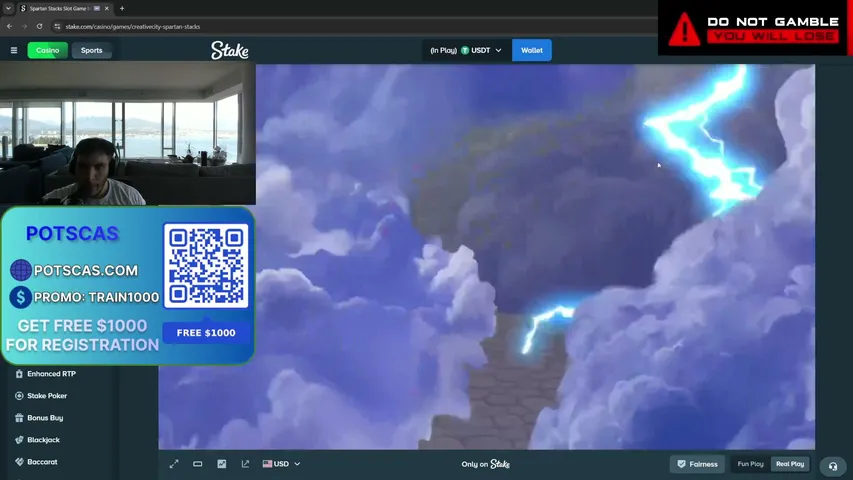
Task: Open the Wallet
Action: [531, 50]
